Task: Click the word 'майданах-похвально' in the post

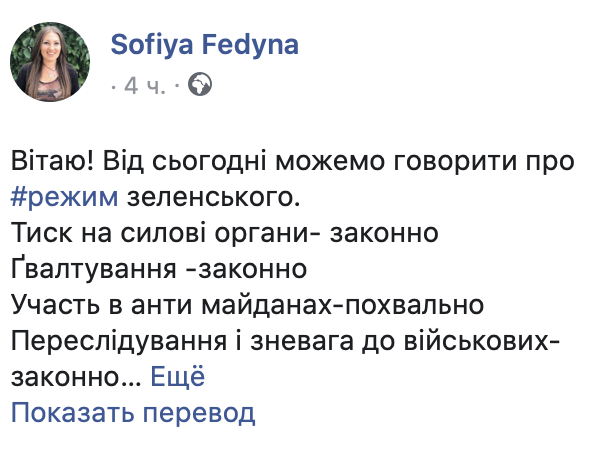Action: 343,305
